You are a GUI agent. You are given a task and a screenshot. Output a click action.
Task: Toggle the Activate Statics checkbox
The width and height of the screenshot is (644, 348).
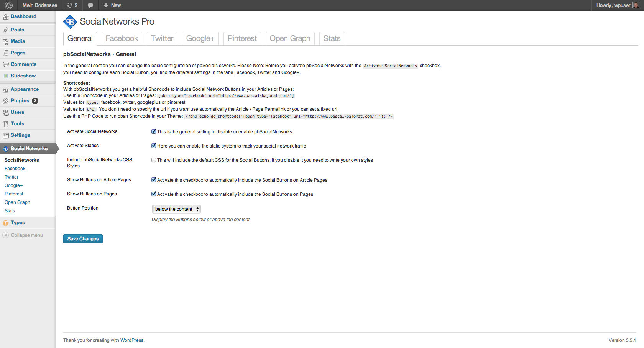[154, 146]
